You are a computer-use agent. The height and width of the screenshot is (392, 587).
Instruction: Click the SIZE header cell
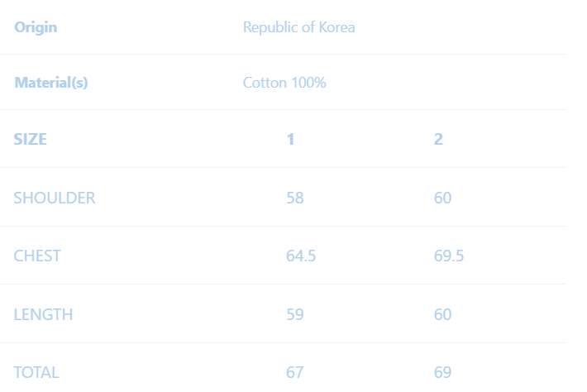click(x=31, y=139)
